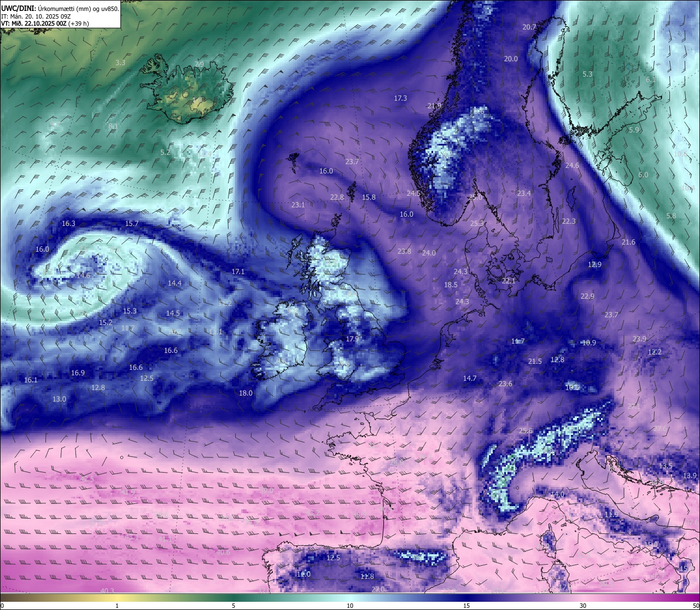Click the 23.1 value on the map
700x610 pixels.
point(298,205)
